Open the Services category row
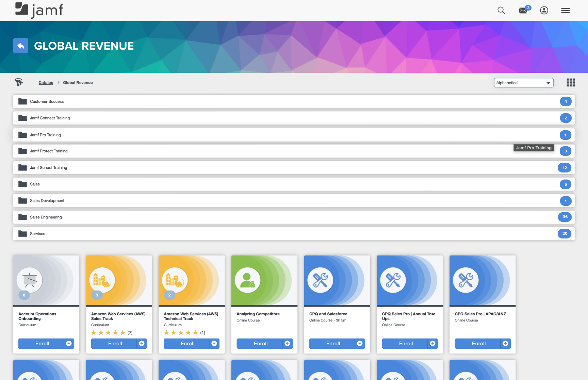The height and width of the screenshot is (380, 588). pyautogui.click(x=294, y=233)
